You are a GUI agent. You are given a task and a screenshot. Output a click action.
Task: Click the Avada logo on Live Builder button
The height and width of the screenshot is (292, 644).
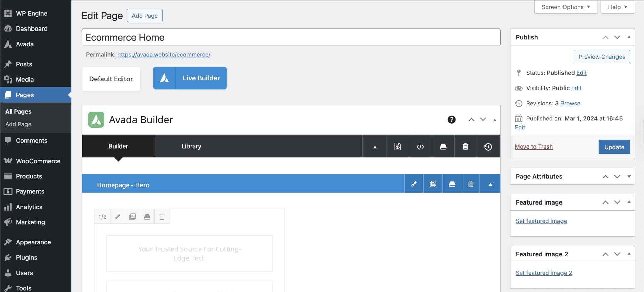point(164,78)
